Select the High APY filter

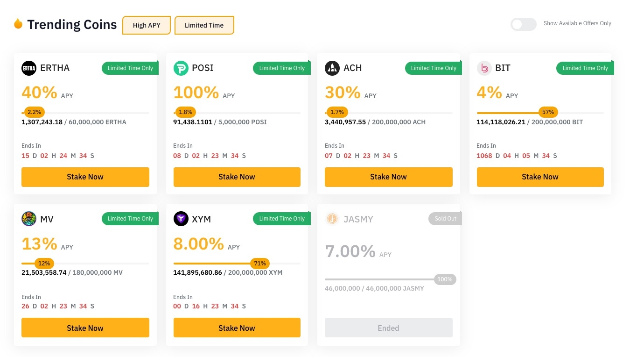tap(147, 25)
